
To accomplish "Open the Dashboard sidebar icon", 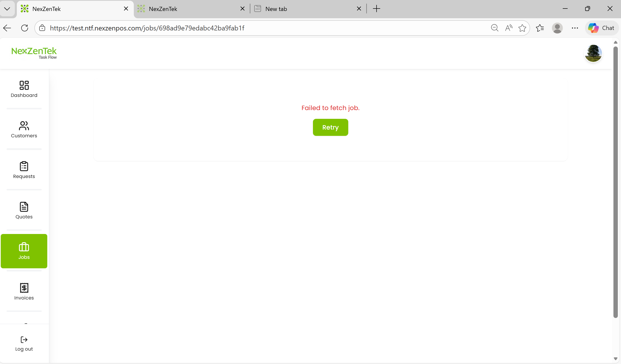I will tap(24, 85).
